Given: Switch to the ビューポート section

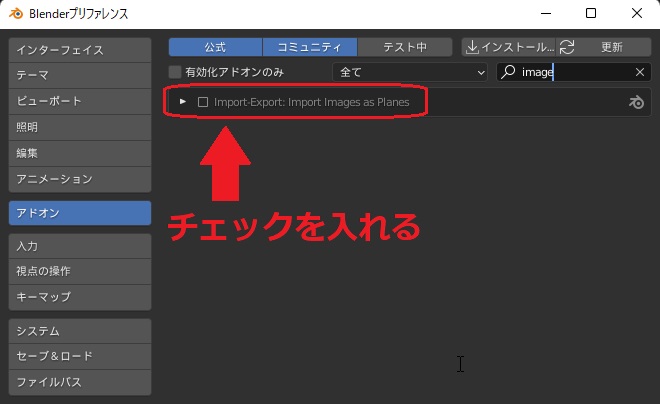Looking at the screenshot, I should pos(80,101).
